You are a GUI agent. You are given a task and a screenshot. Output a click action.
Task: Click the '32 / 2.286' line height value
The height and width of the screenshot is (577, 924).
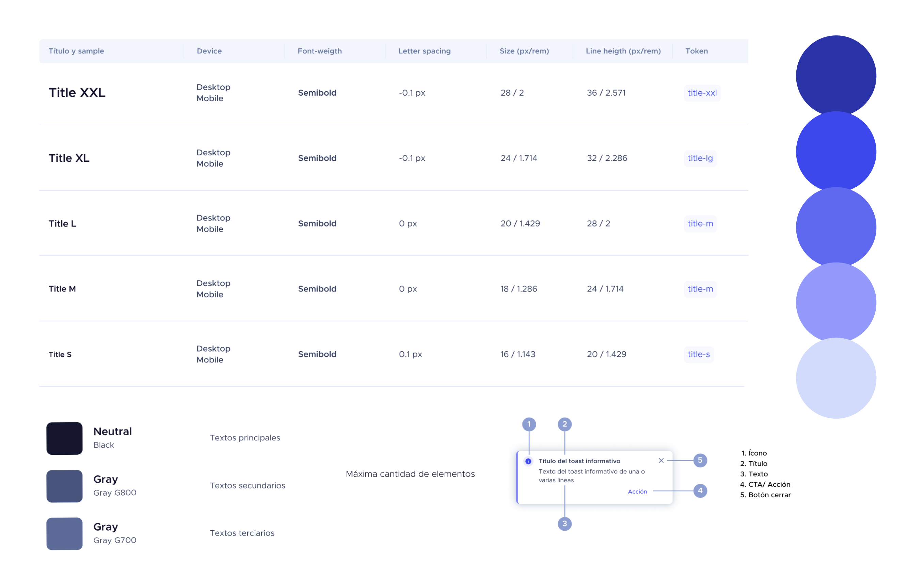pyautogui.click(x=607, y=158)
